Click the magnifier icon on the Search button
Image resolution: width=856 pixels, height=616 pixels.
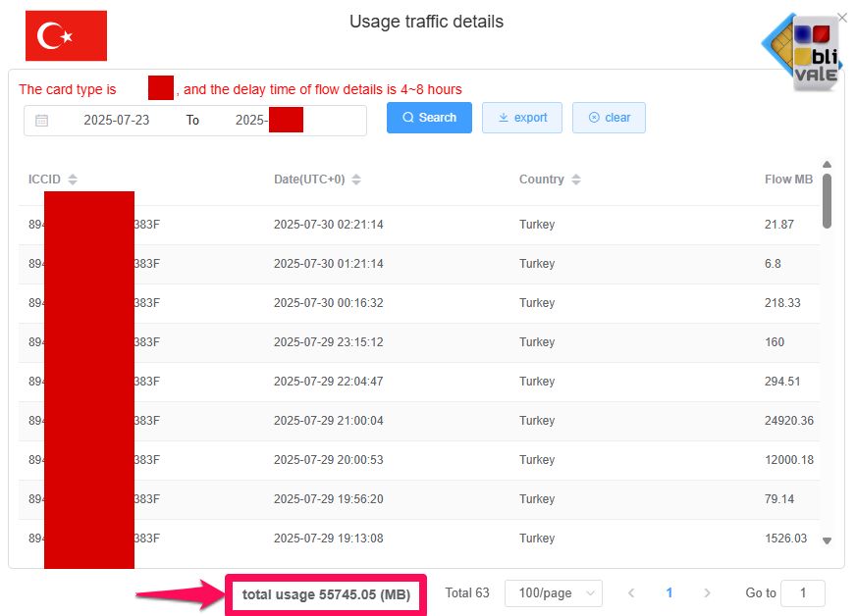(406, 117)
